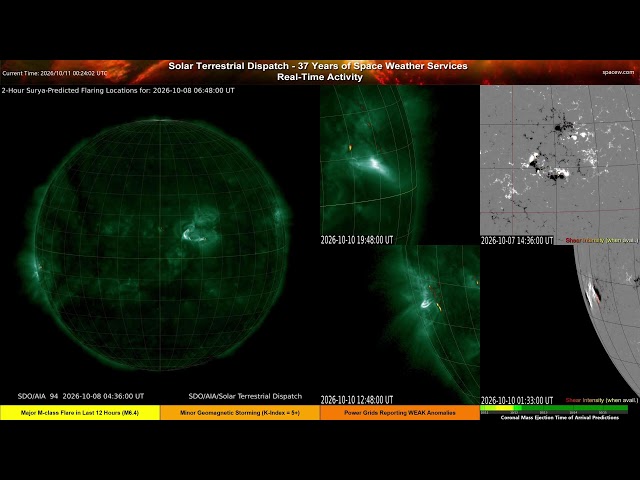This screenshot has width=640, height=480.
Task: Click the Shear Intensity legend under the upper magnetogram
Action: coord(602,240)
